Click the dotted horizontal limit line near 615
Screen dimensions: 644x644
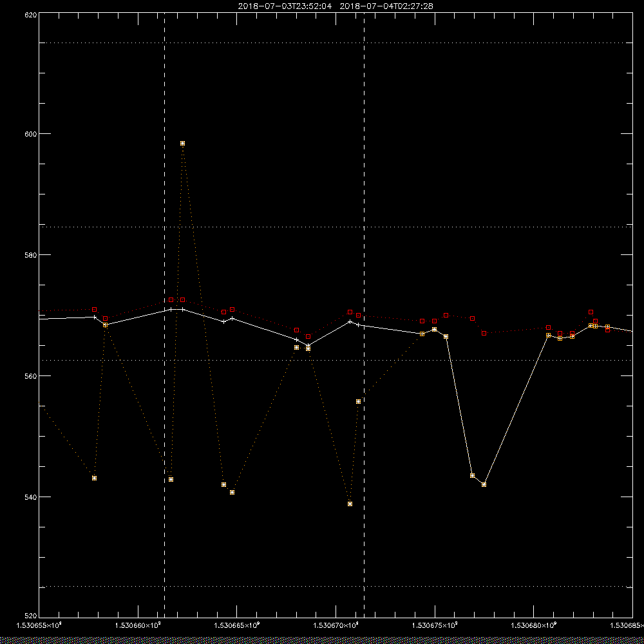(x=336, y=43)
